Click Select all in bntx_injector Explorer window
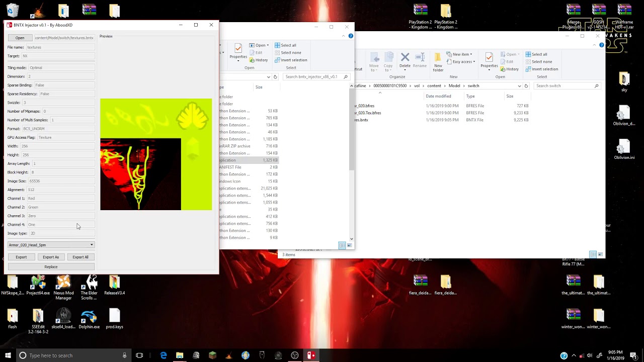The image size is (644, 362). (x=285, y=45)
